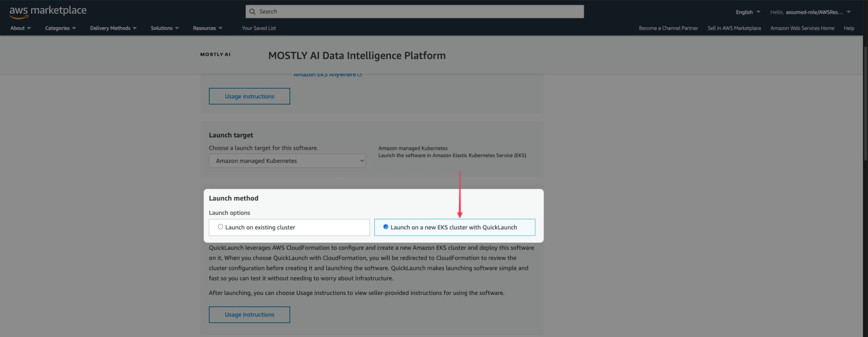Click the Launch target heading
Viewport: 868px width, 337px height.
231,135
